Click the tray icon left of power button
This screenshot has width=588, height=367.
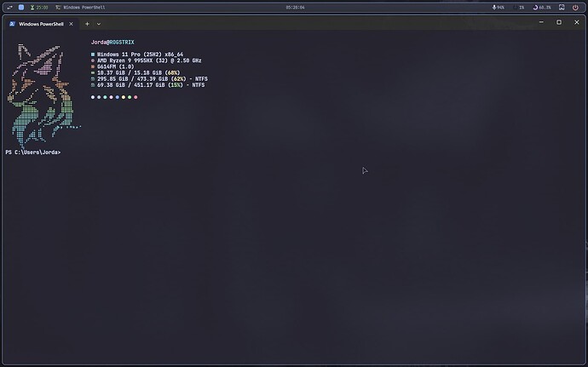562,7
